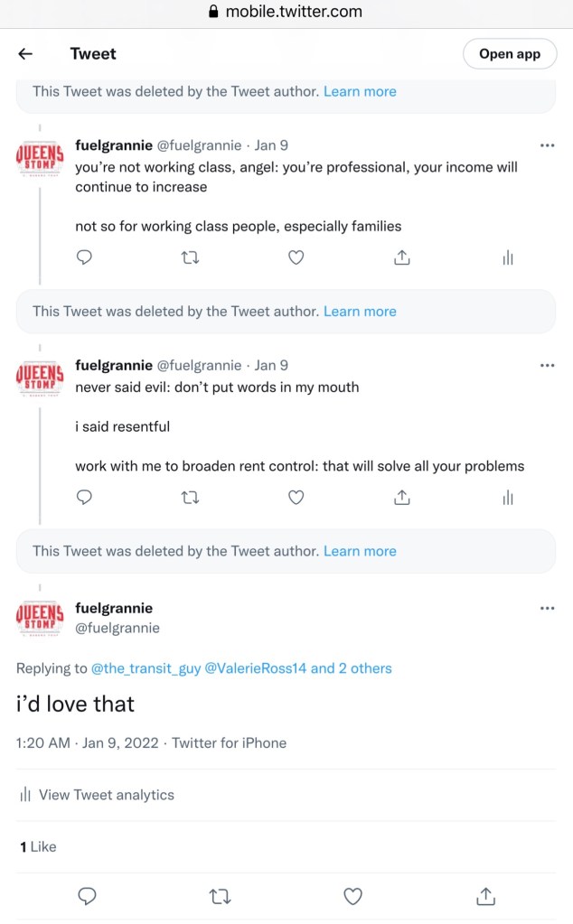Like the "never said evil" tweet

(296, 498)
